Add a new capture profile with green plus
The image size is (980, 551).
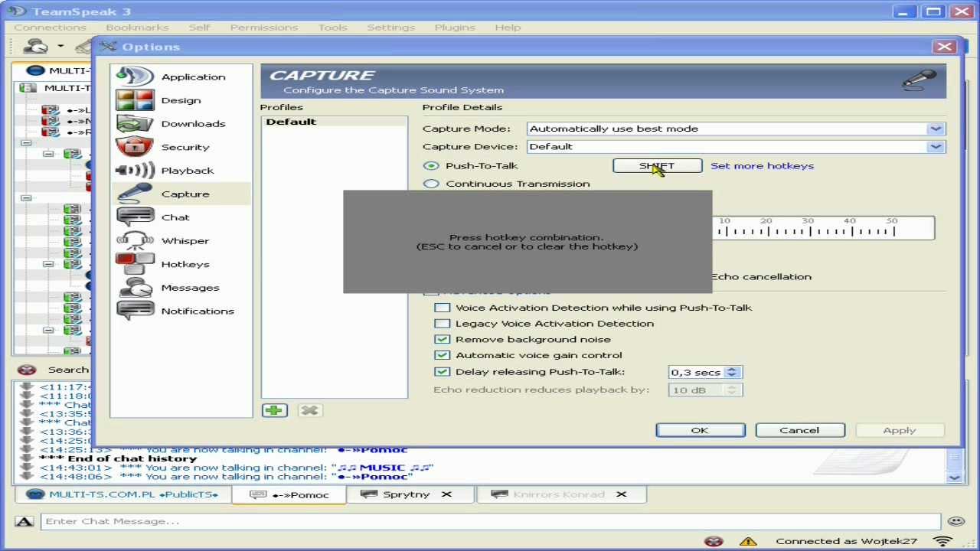(274, 411)
